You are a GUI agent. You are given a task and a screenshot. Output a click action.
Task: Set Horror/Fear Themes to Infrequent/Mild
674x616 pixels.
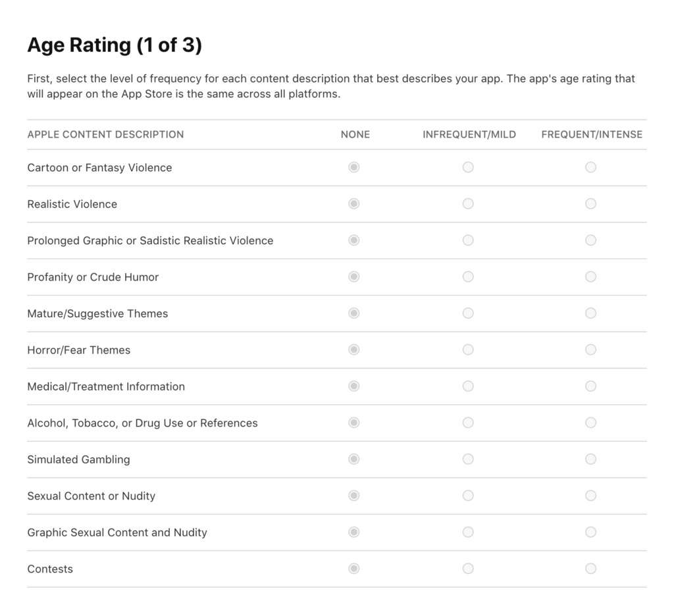coord(468,350)
